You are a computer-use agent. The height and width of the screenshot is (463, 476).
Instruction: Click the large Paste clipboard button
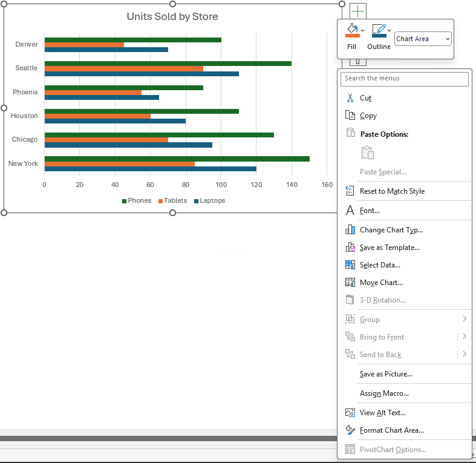(367, 152)
